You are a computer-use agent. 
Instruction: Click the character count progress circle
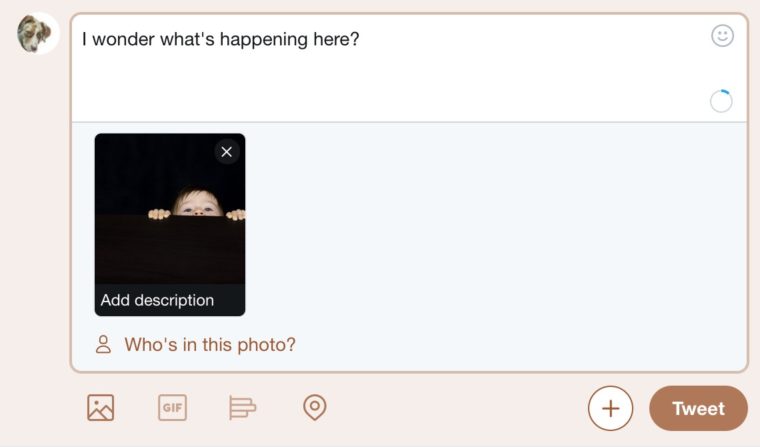click(721, 101)
